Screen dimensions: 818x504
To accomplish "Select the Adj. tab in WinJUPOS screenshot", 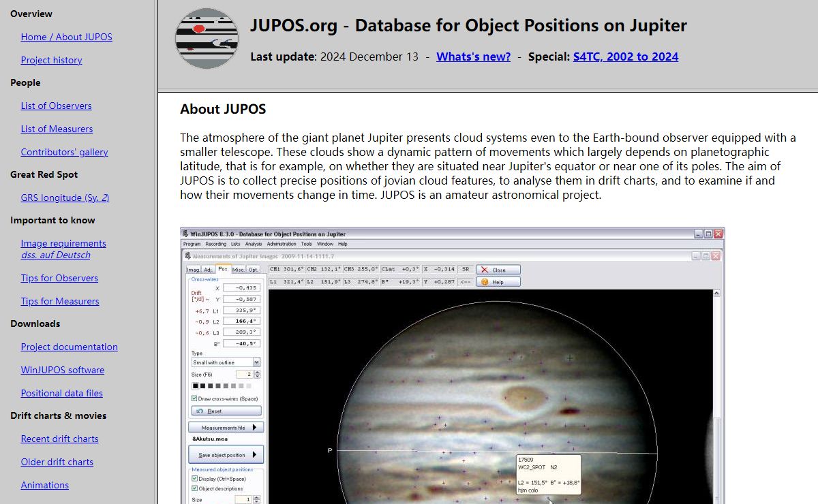I will [207, 270].
